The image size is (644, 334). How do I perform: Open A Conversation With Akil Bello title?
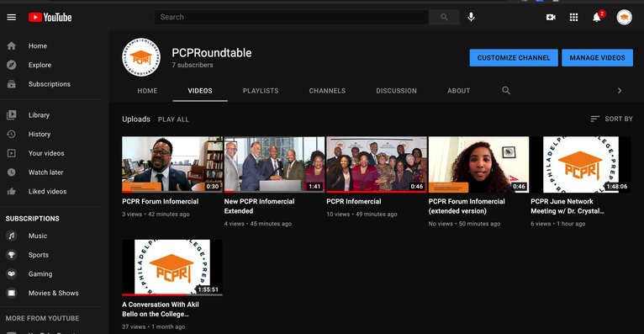(x=161, y=310)
